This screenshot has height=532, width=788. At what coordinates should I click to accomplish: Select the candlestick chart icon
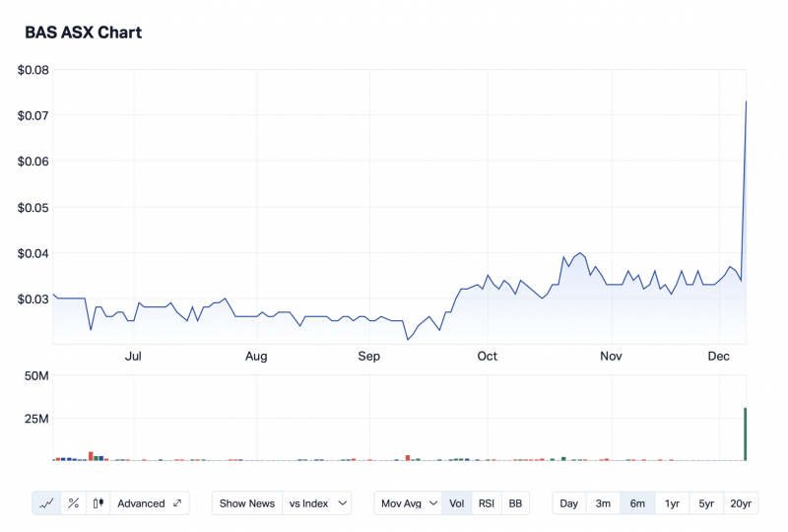click(98, 503)
